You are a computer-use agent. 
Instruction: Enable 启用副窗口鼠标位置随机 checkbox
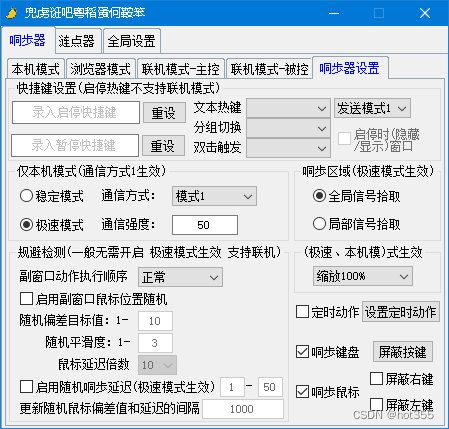(x=27, y=299)
